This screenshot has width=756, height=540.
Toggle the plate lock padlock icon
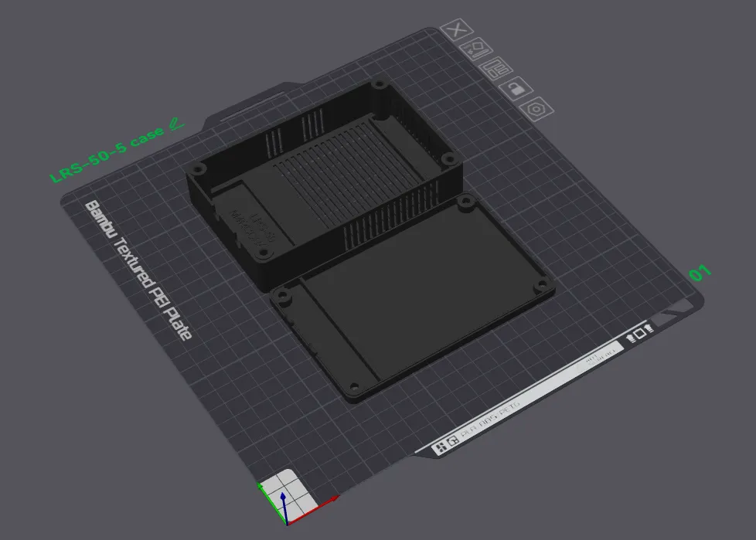[516, 89]
